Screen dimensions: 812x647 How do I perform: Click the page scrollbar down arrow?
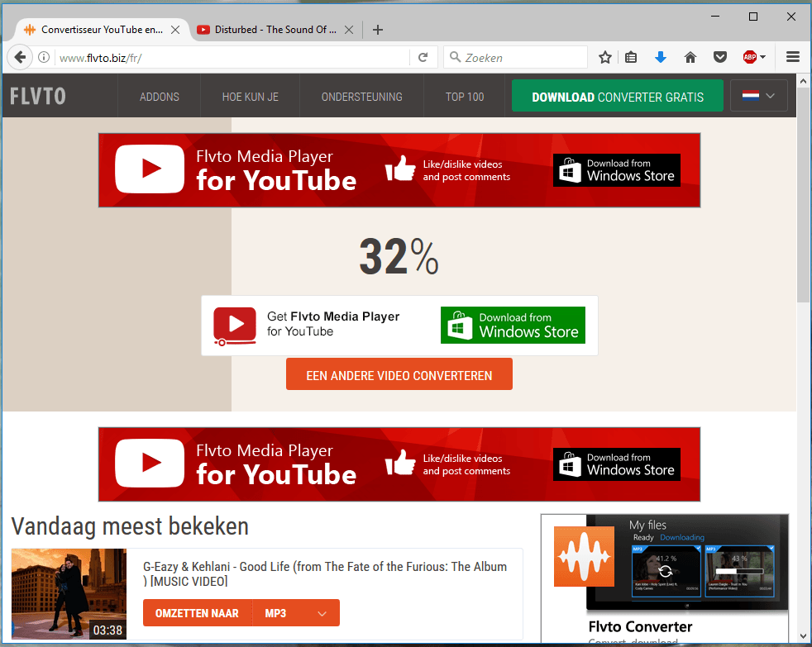(803, 636)
